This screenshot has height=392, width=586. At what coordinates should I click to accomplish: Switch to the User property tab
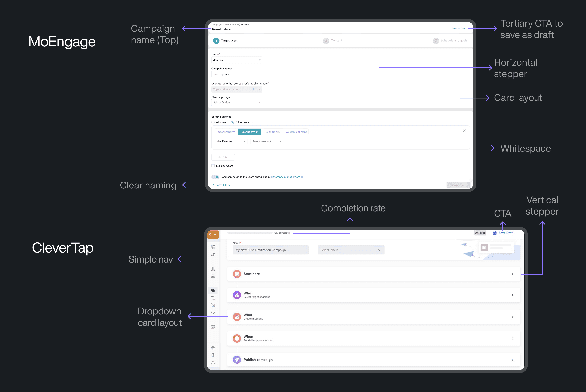(x=226, y=132)
